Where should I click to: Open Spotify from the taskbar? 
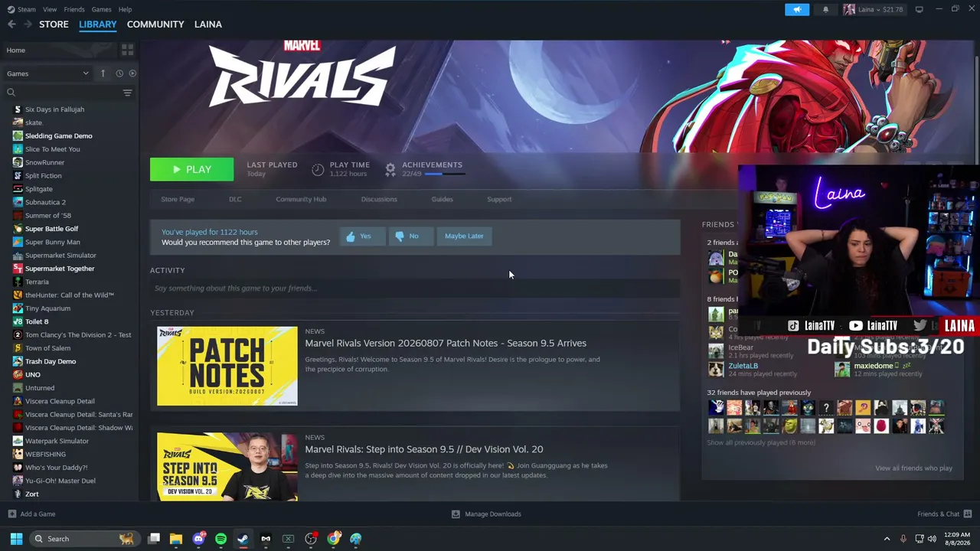pyautogui.click(x=220, y=539)
